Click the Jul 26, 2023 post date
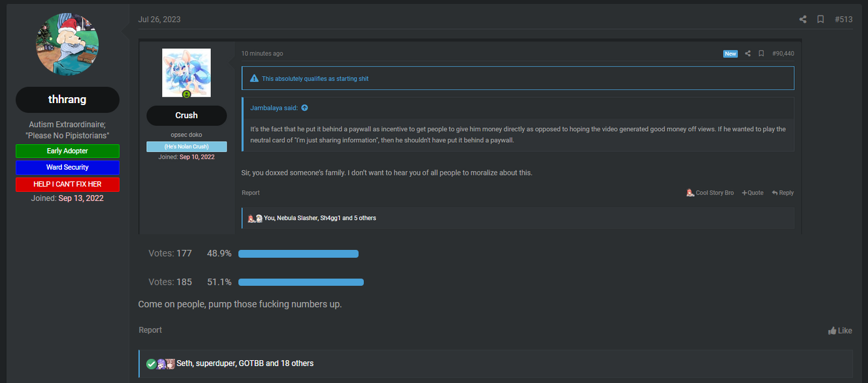The height and width of the screenshot is (383, 868). [x=159, y=20]
